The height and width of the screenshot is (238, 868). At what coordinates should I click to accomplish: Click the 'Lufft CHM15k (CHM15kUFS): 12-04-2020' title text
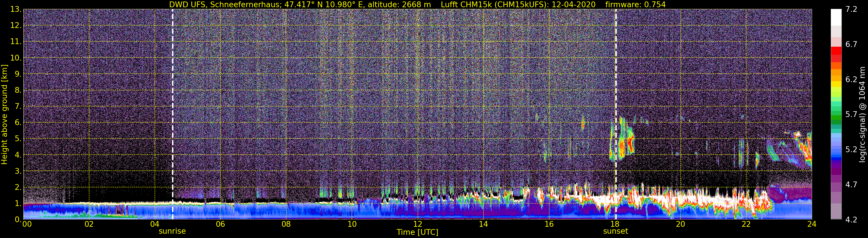518,4
